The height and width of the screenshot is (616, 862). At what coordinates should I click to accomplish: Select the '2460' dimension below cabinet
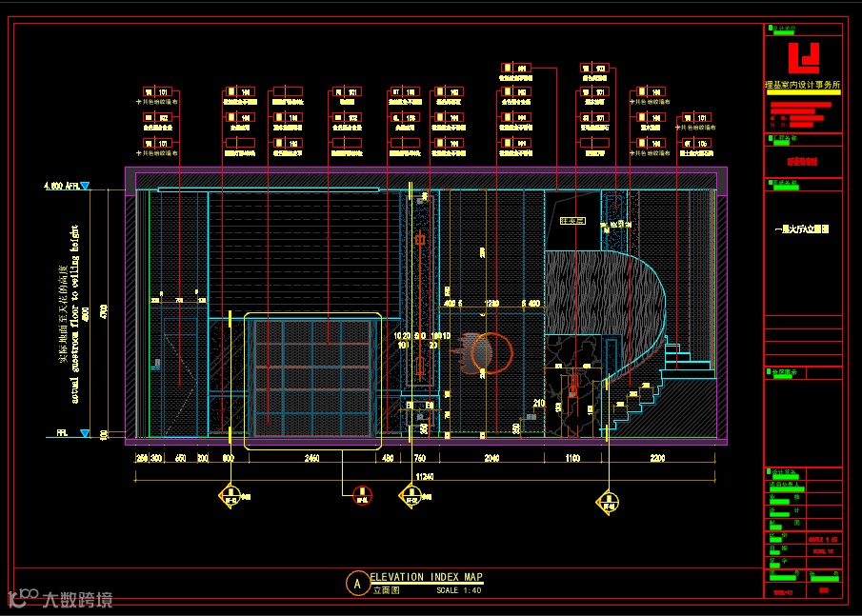pos(311,458)
